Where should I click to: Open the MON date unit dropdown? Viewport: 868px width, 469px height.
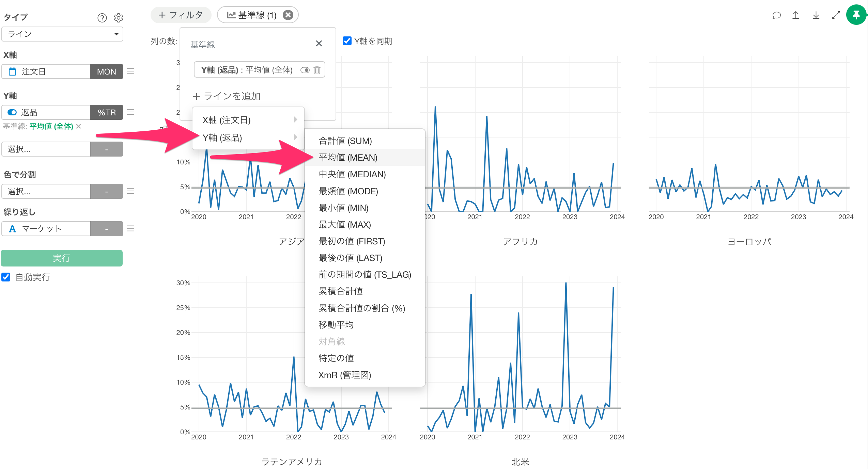[x=106, y=71]
